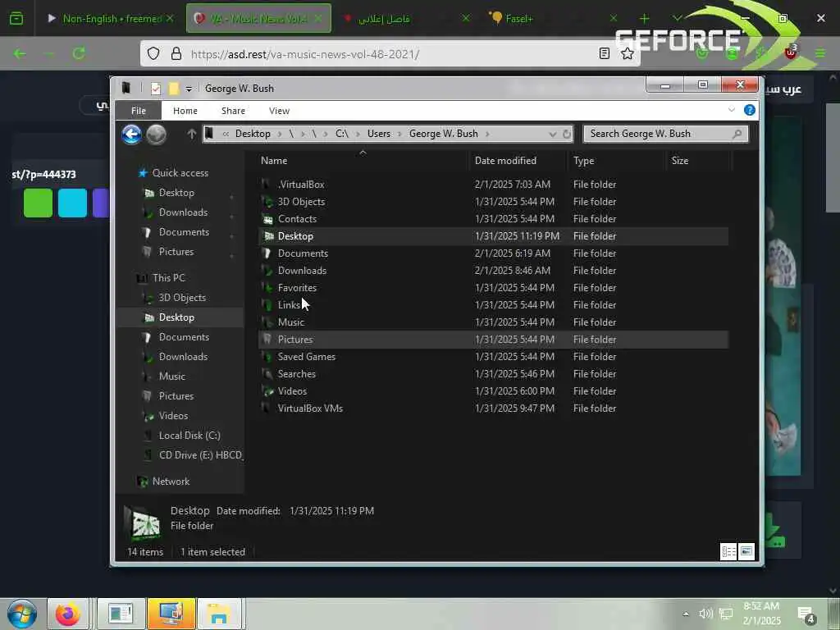
Task: Click the Windows Start orb
Action: coord(22,614)
